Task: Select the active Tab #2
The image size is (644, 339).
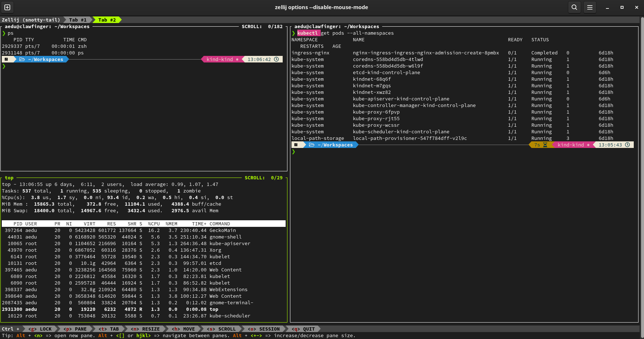Action: click(106, 20)
